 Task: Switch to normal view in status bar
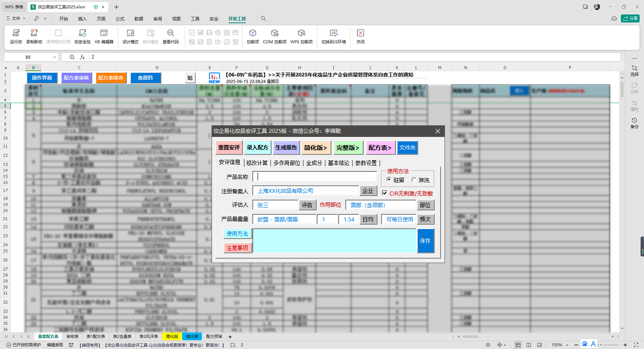[518, 345]
